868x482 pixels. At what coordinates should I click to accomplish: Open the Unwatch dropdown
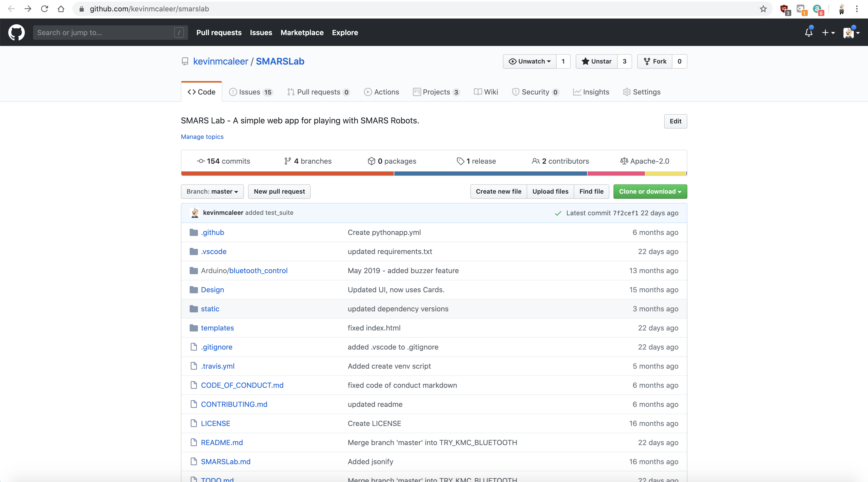(x=529, y=61)
